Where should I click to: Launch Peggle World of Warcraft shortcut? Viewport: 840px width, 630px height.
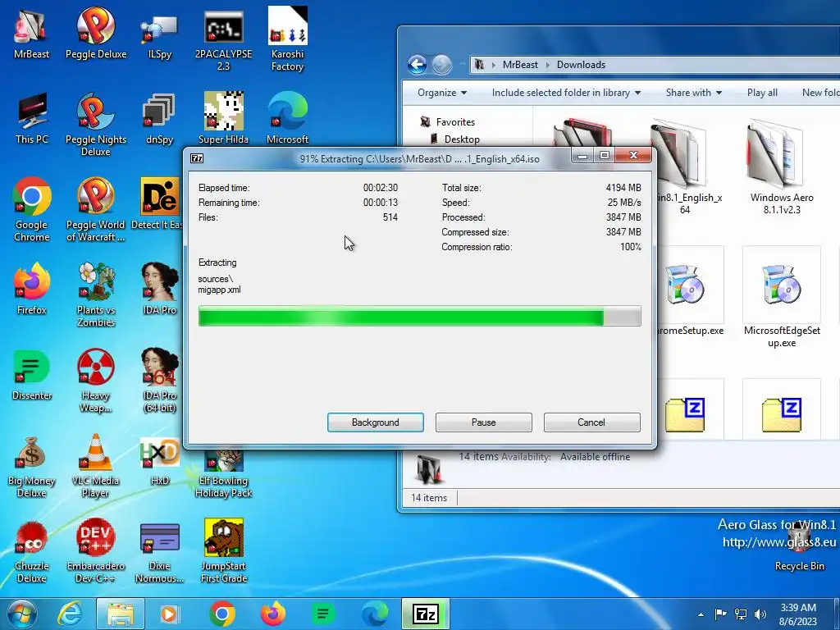96,209
